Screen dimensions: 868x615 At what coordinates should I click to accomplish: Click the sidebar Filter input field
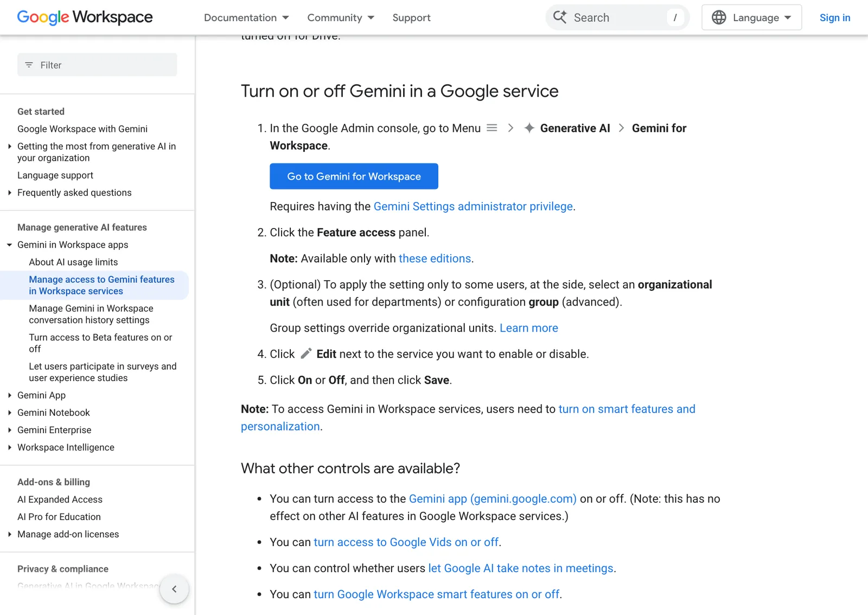click(x=97, y=65)
